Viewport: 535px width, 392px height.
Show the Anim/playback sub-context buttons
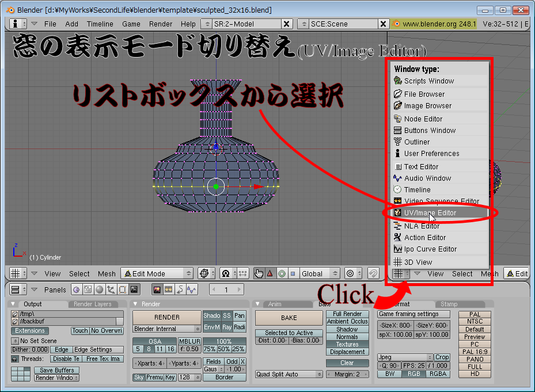pos(180,290)
